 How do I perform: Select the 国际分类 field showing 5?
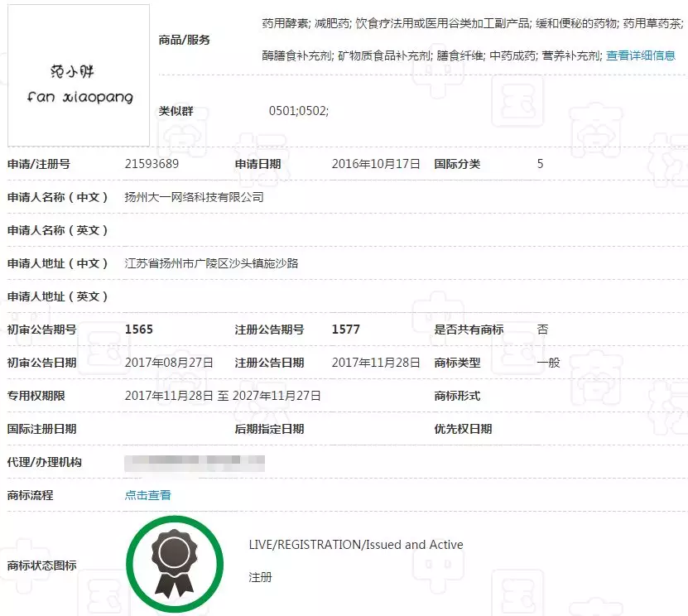coord(539,164)
